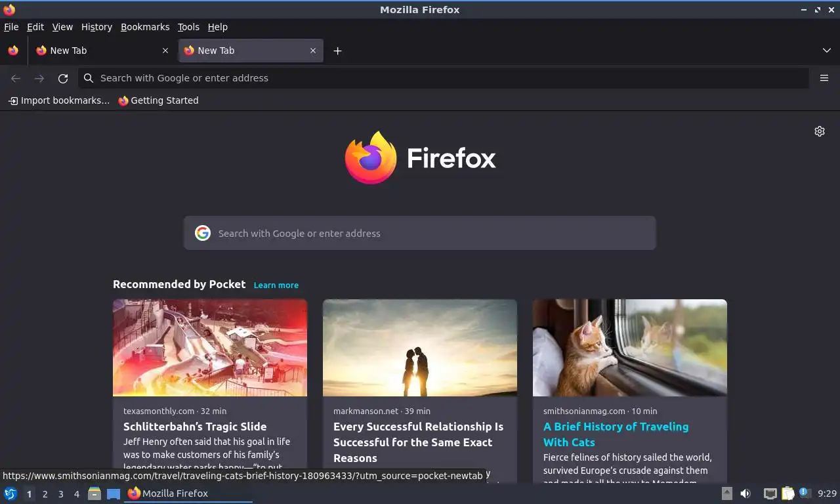Click the show desktop taskbar icon
The width and height of the screenshot is (840, 504).
114,493
